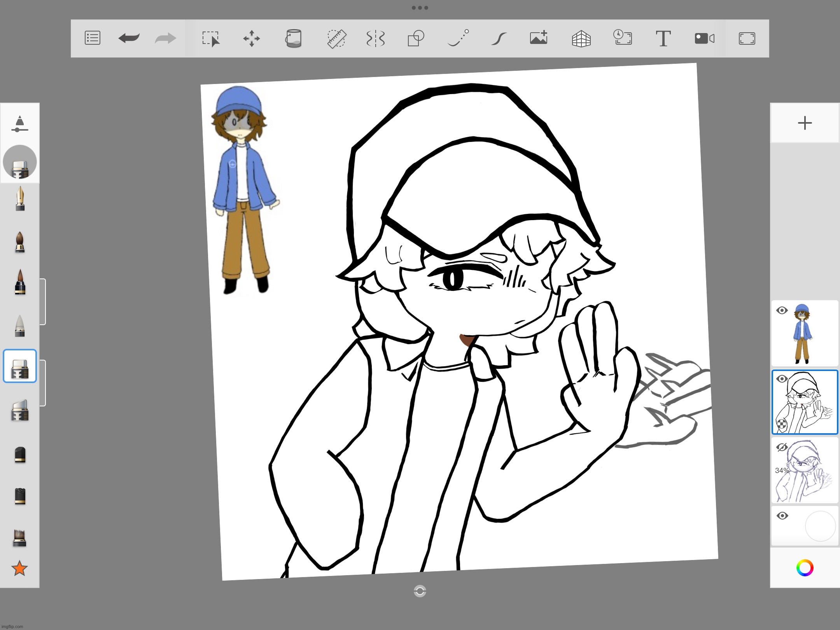This screenshot has width=840, height=630.
Task: Open the brush size and opacity properties
Action: pyautogui.click(x=20, y=124)
